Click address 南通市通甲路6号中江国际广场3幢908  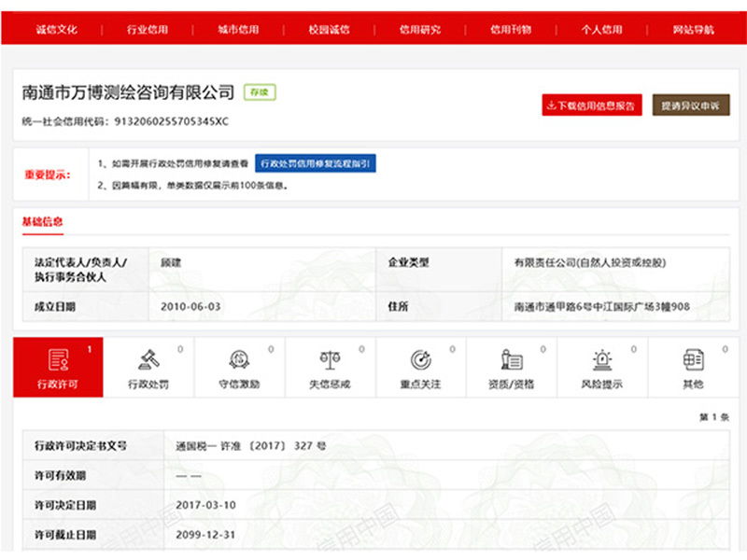click(601, 307)
